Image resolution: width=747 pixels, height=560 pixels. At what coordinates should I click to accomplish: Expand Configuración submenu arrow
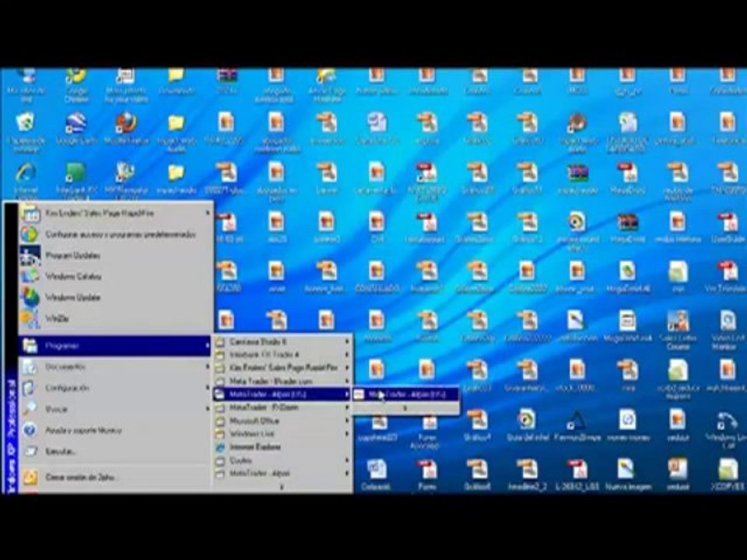coord(207,387)
